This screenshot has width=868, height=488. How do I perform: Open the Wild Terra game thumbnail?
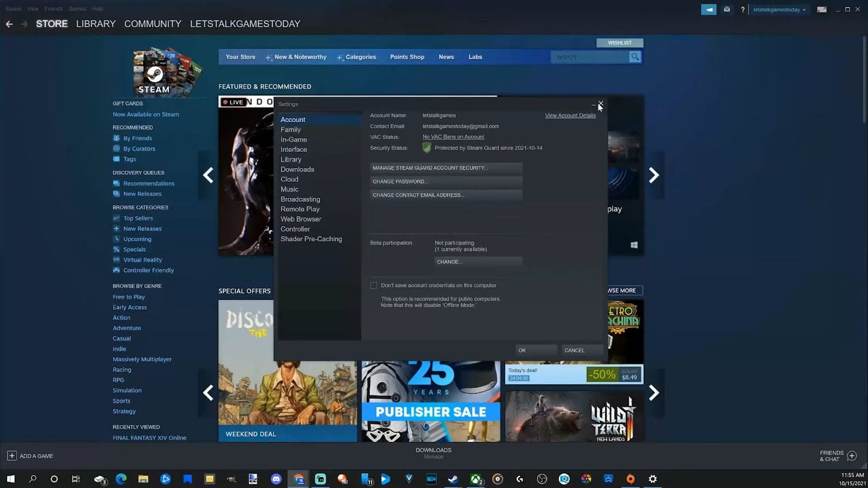(x=574, y=416)
